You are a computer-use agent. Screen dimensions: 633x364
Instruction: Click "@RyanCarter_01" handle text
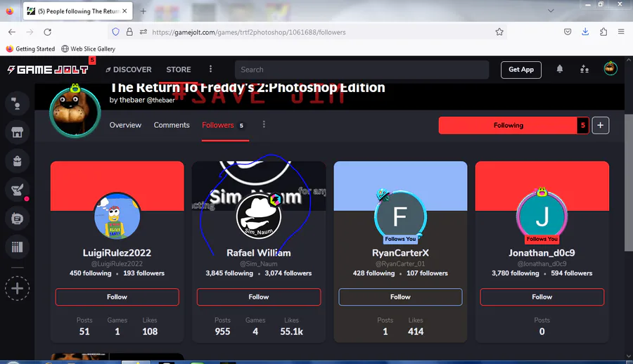(400, 264)
